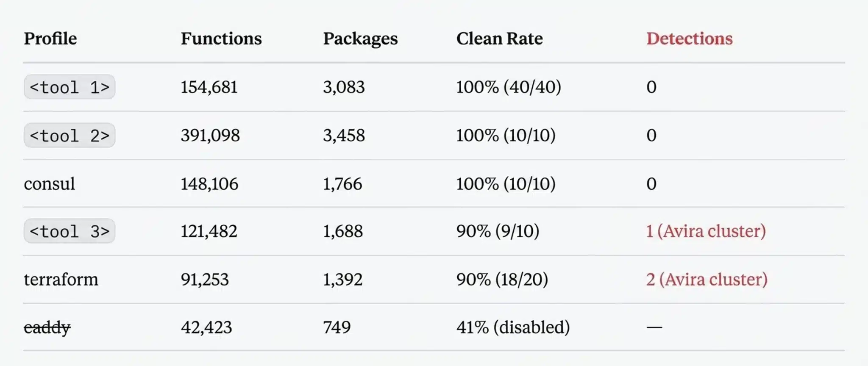868x366 pixels.
Task: Select the <tool 3> code badge
Action: click(70, 231)
